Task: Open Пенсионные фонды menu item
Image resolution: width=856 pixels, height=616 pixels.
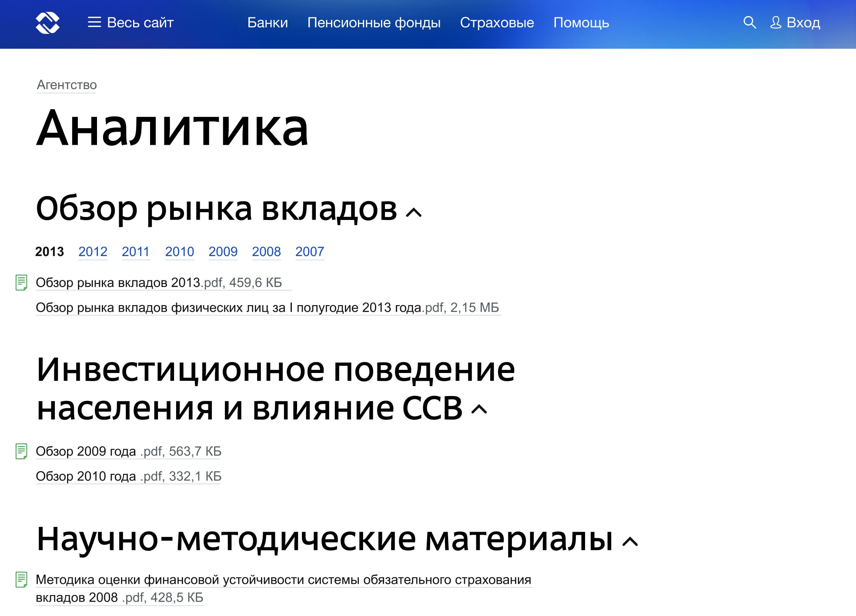Action: [374, 23]
